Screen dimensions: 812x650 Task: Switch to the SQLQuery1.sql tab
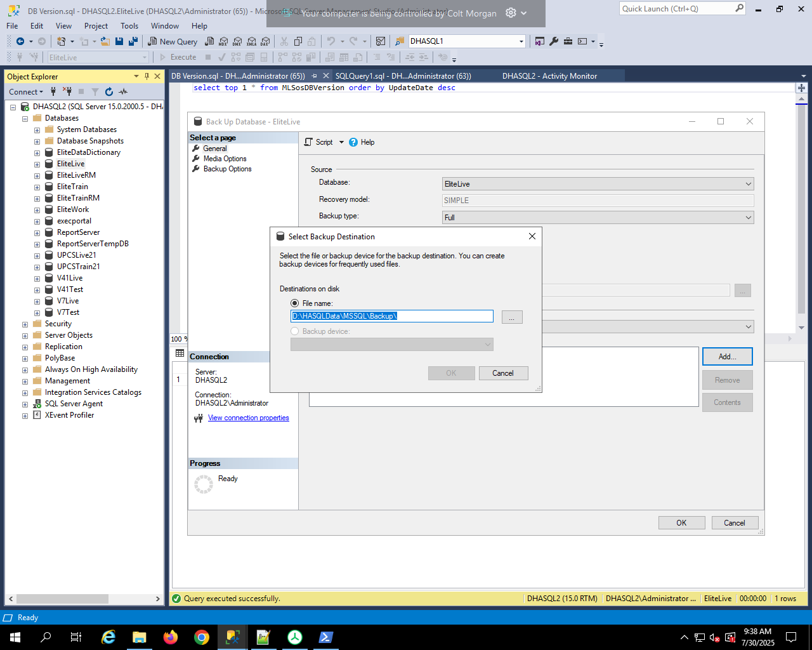(403, 76)
